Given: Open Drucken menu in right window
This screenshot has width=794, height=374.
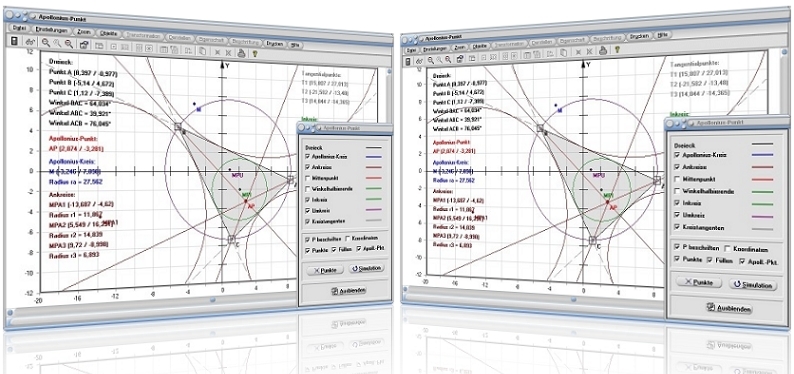Looking at the screenshot, I should click(x=639, y=36).
